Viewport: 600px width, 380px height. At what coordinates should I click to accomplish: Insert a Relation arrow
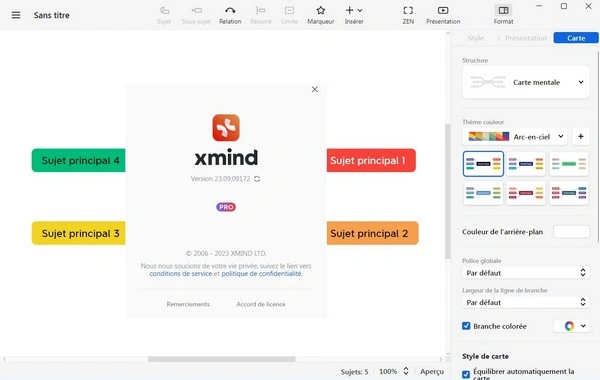(230, 15)
